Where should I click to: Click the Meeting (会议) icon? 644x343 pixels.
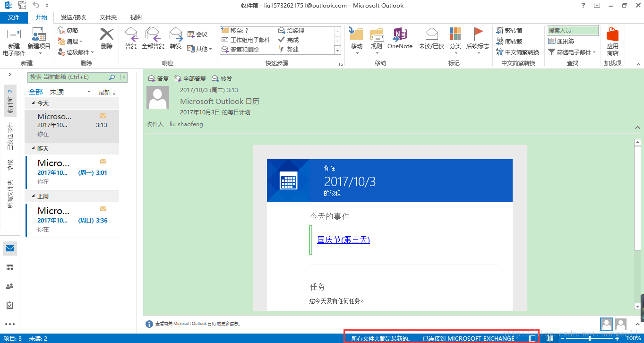(191, 34)
